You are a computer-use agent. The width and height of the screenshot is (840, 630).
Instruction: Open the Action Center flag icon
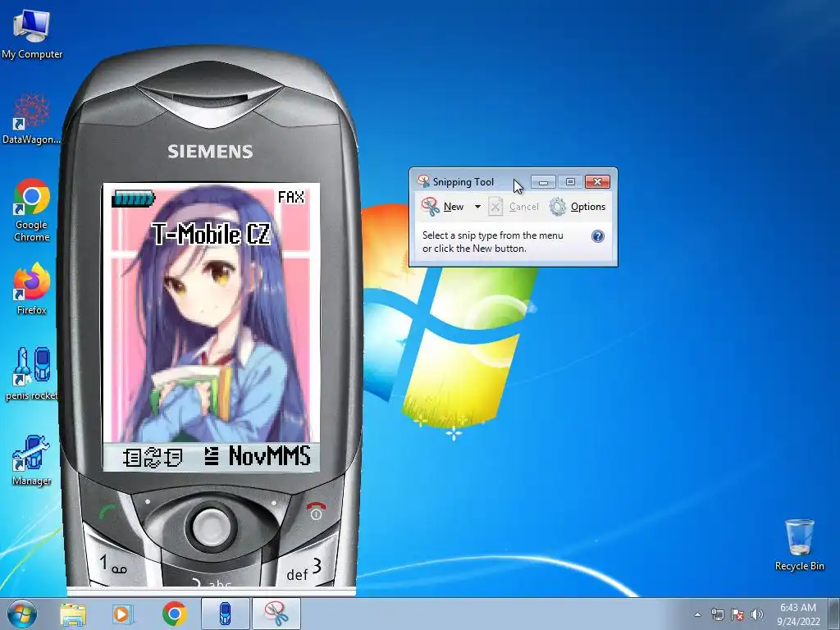737,614
